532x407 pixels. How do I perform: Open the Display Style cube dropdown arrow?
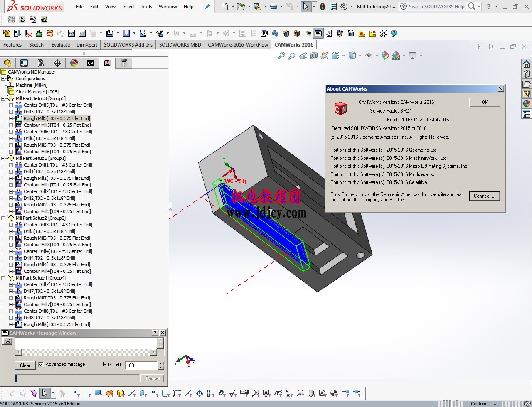[360, 56]
